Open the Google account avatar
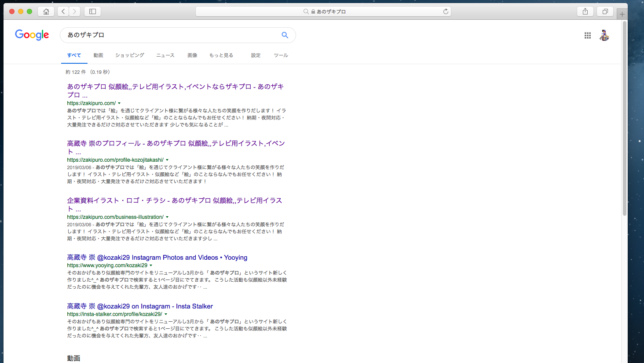Screen dimensions: 644x363 604,36
